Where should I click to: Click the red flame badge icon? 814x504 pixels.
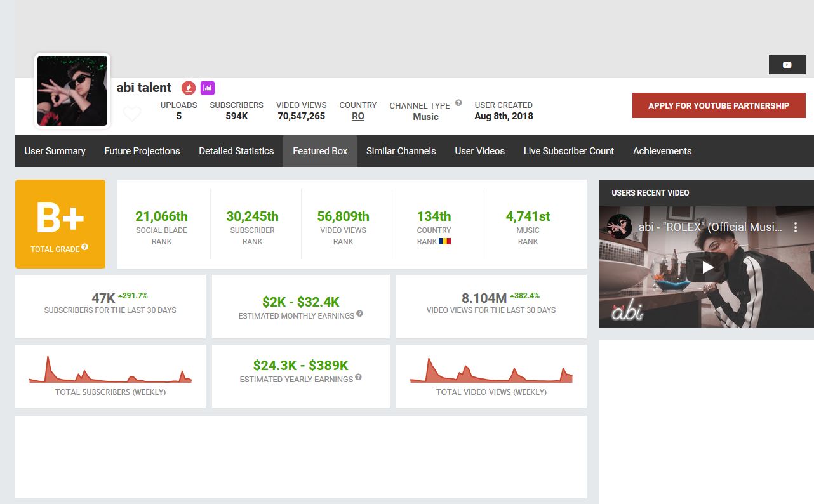[x=188, y=88]
